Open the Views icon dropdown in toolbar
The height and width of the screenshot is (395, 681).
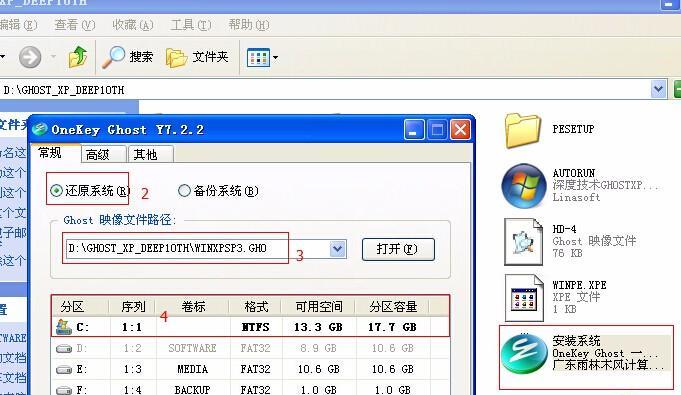[262, 57]
